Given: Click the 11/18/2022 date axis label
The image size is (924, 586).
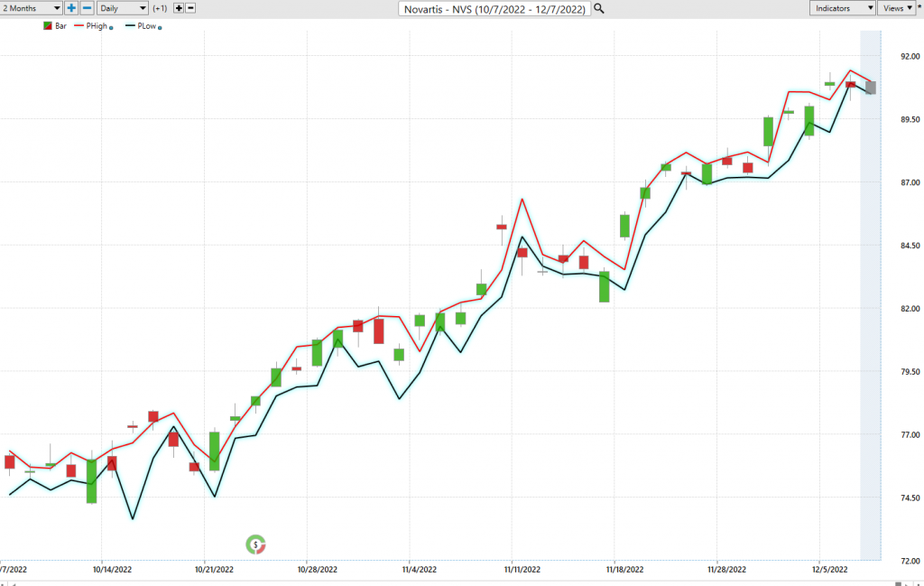Looking at the screenshot, I should [624, 570].
